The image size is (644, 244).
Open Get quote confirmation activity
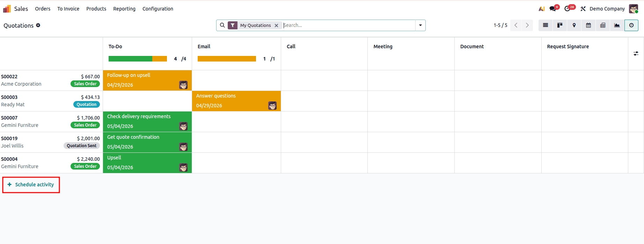point(147,142)
